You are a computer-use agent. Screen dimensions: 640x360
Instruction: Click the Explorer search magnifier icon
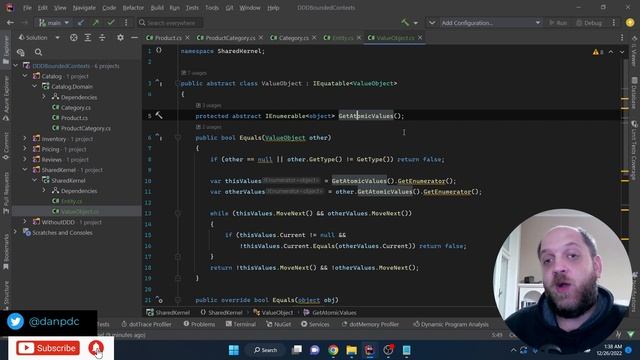click(x=38, y=52)
